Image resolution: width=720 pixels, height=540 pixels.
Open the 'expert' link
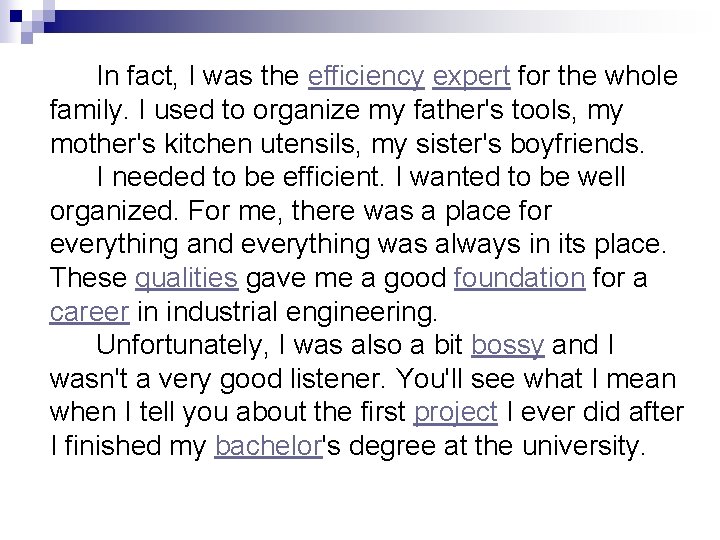[471, 77]
